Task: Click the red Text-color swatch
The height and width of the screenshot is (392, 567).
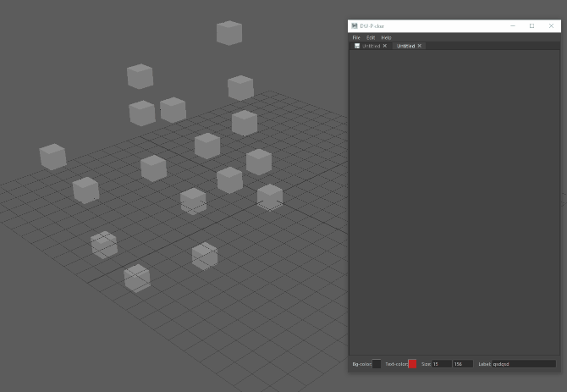Action: pyautogui.click(x=412, y=364)
